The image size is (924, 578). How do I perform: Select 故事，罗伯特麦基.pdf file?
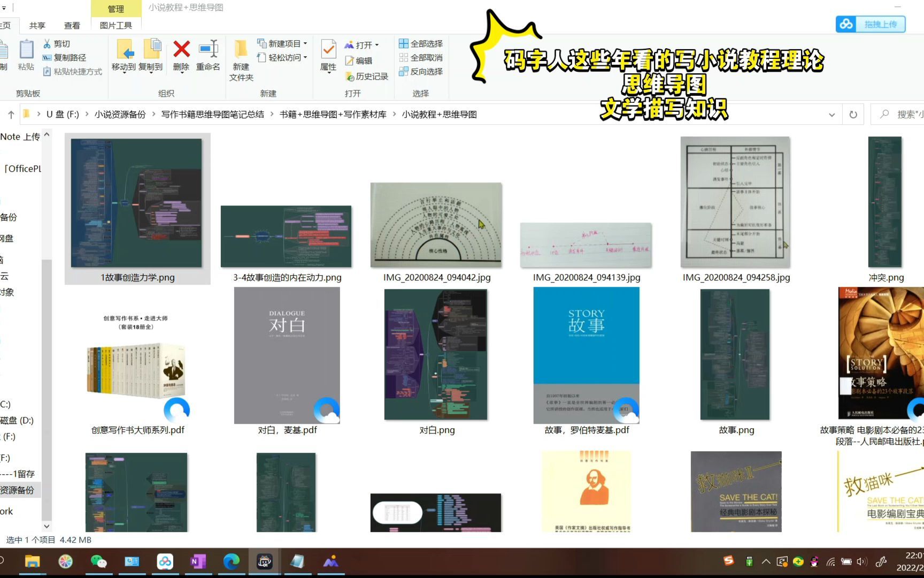[x=587, y=362]
